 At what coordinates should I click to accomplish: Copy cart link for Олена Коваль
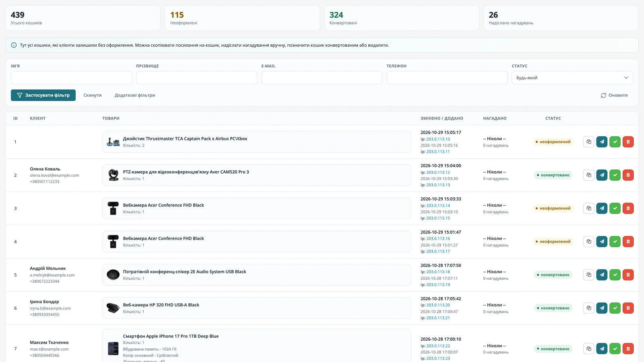coord(588,175)
